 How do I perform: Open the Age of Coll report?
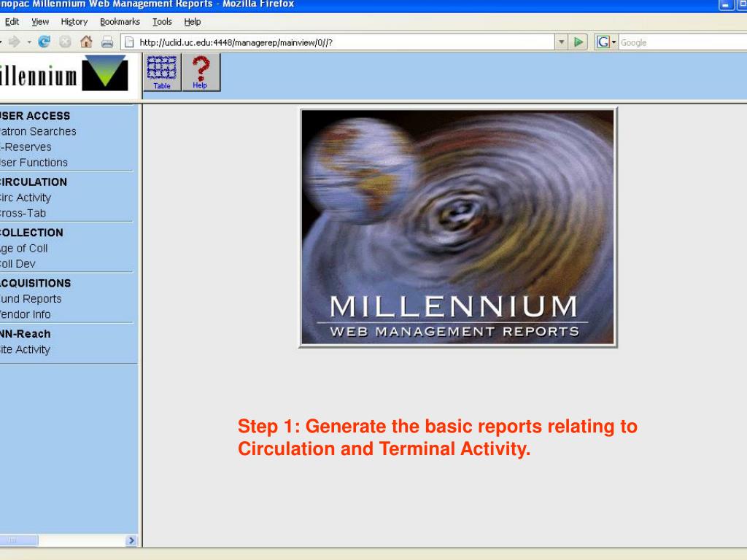click(x=23, y=248)
